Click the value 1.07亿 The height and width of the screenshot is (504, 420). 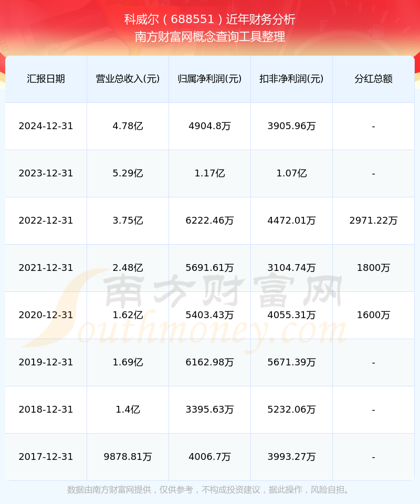(291, 173)
